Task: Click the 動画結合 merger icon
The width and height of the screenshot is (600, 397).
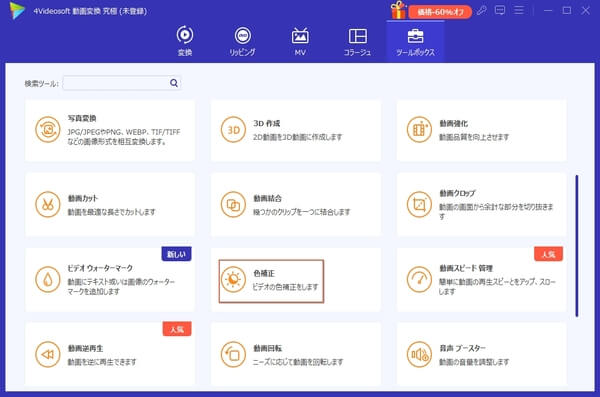Action: (233, 204)
